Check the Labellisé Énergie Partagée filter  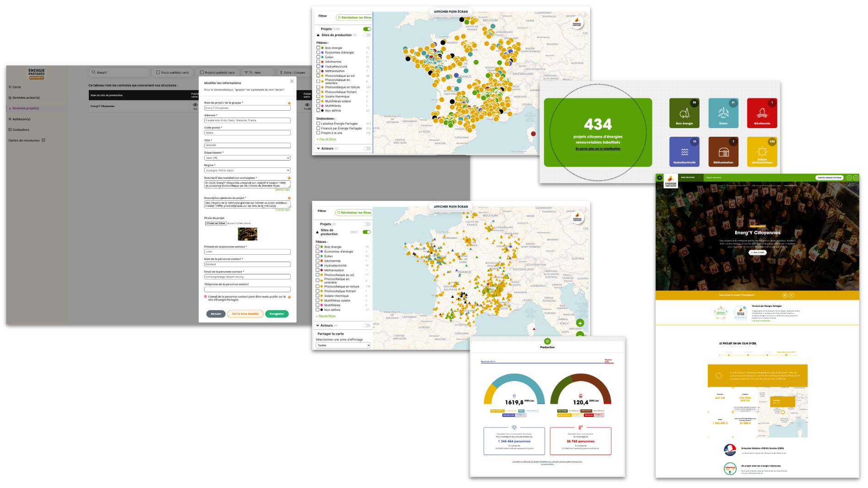(x=318, y=123)
